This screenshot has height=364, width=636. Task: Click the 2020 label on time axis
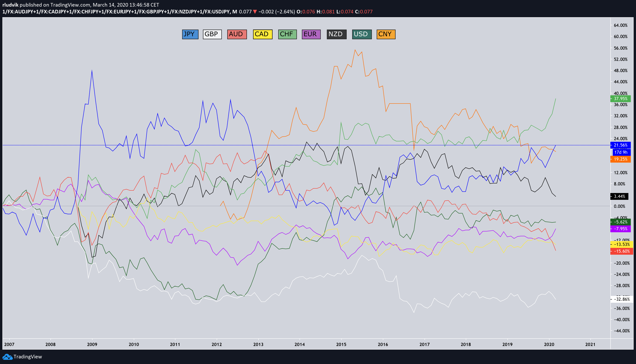coord(549,345)
